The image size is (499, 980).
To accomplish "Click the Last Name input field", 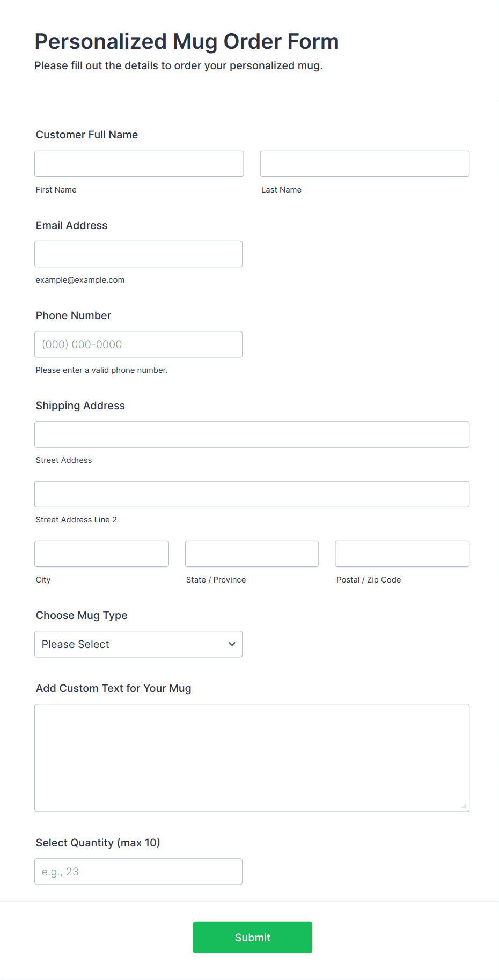I will click(x=364, y=164).
